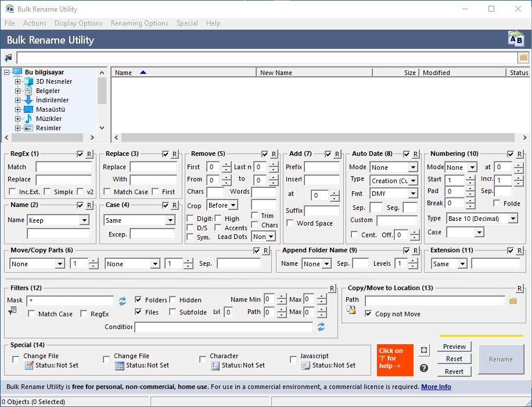Click the refresh icon next to Mask field
Viewport: 532px width, 407px height.
point(123,301)
